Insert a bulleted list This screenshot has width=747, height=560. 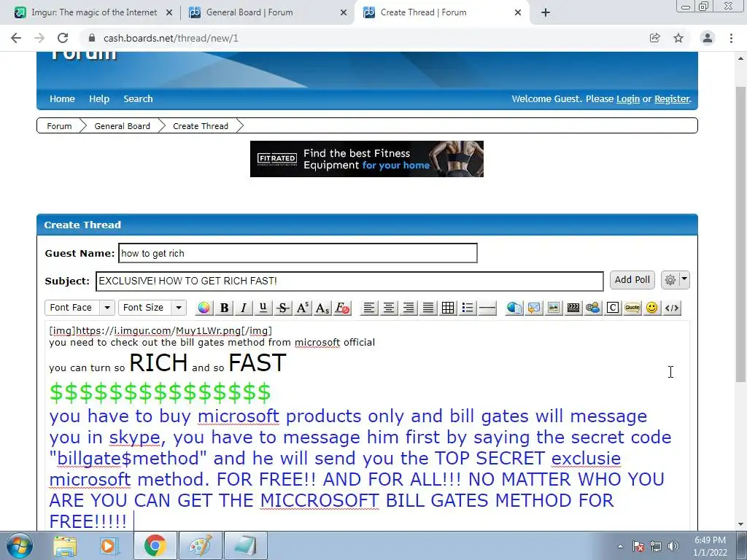[468, 308]
